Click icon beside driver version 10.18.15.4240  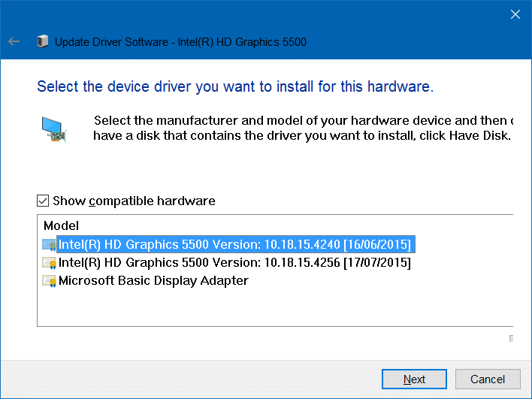49,244
